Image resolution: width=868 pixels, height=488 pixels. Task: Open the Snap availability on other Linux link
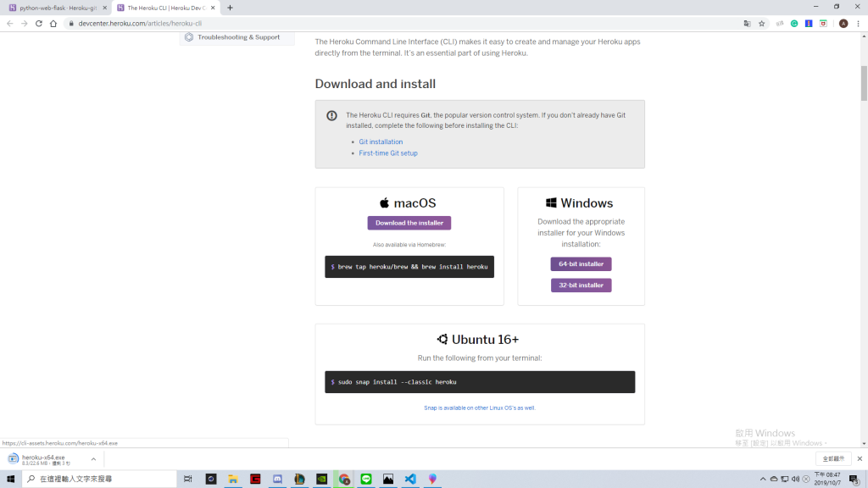(480, 408)
